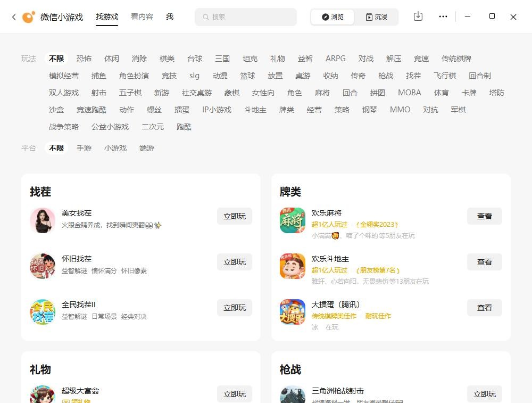Switch to 浏览 browse mode
The height and width of the screenshot is (403, 532).
(x=332, y=17)
